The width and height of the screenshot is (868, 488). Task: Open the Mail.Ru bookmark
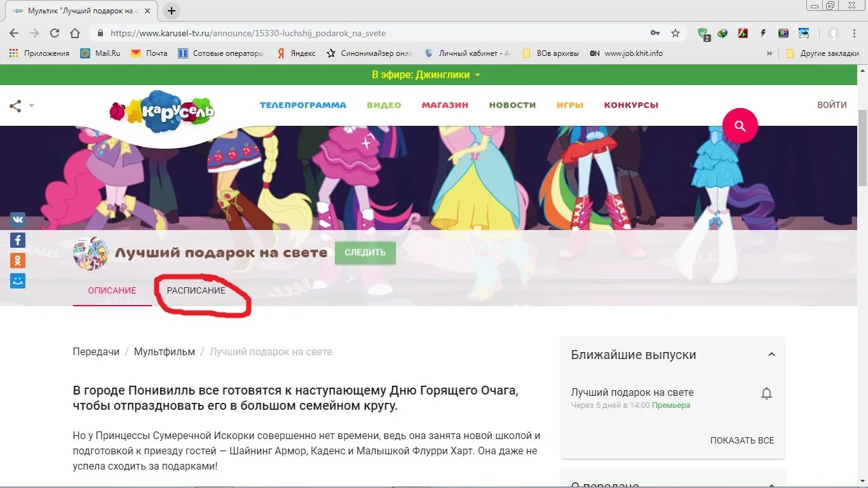[100, 53]
